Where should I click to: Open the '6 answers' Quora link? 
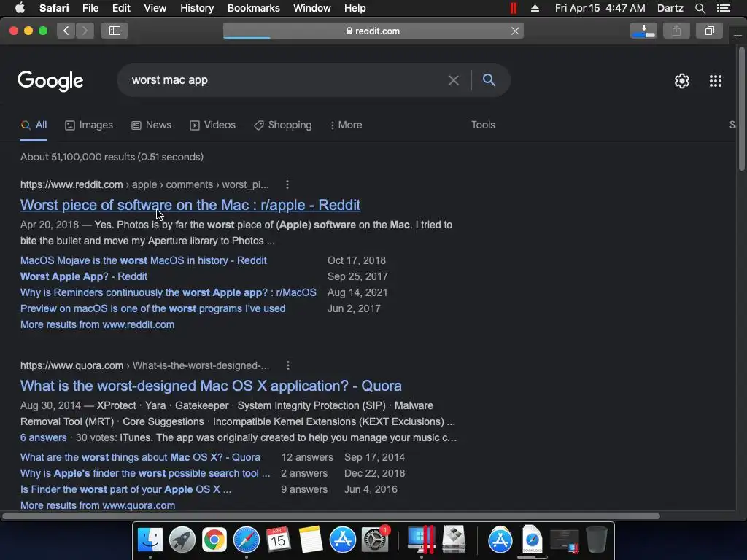tap(43, 437)
